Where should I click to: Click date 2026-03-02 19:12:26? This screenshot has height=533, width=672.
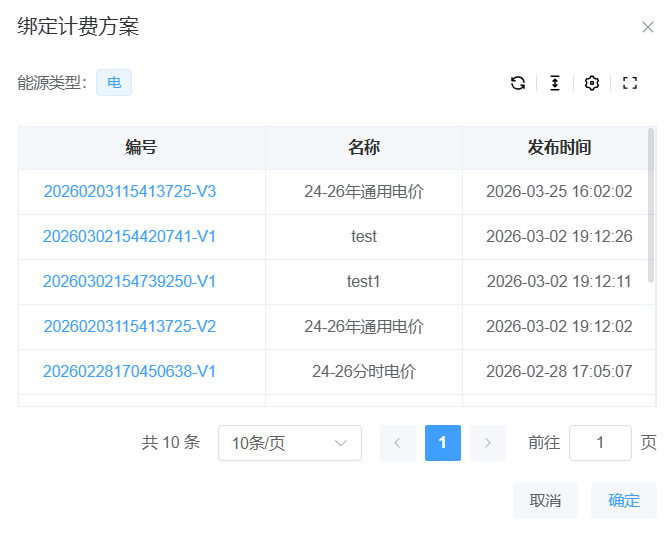coord(559,237)
